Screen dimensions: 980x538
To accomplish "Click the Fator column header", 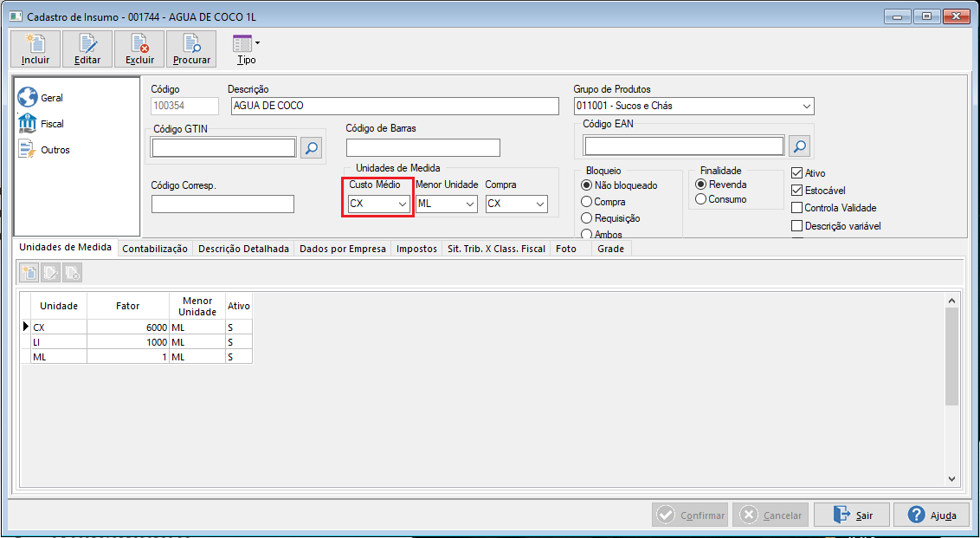I will (x=128, y=306).
